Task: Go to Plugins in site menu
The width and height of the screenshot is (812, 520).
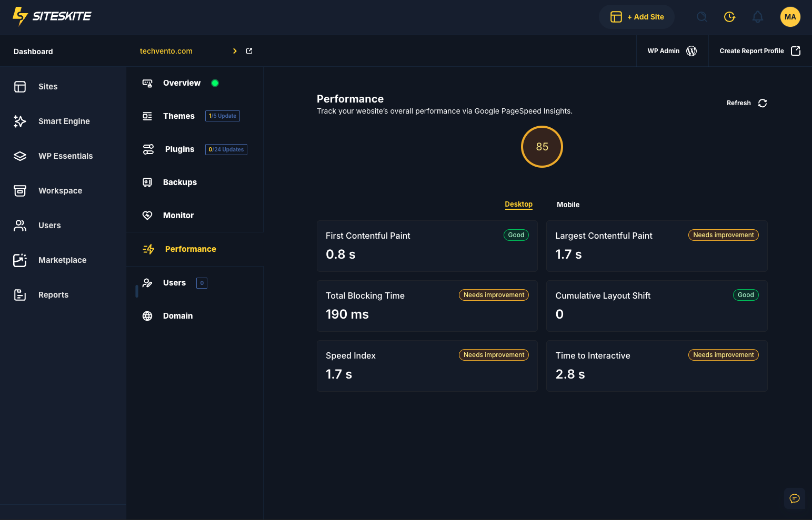Action: tap(179, 149)
